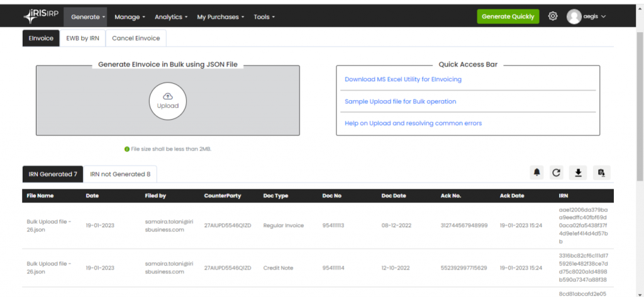Click the download arrow icon
Image resolution: width=644 pixels, height=297 pixels.
click(578, 173)
